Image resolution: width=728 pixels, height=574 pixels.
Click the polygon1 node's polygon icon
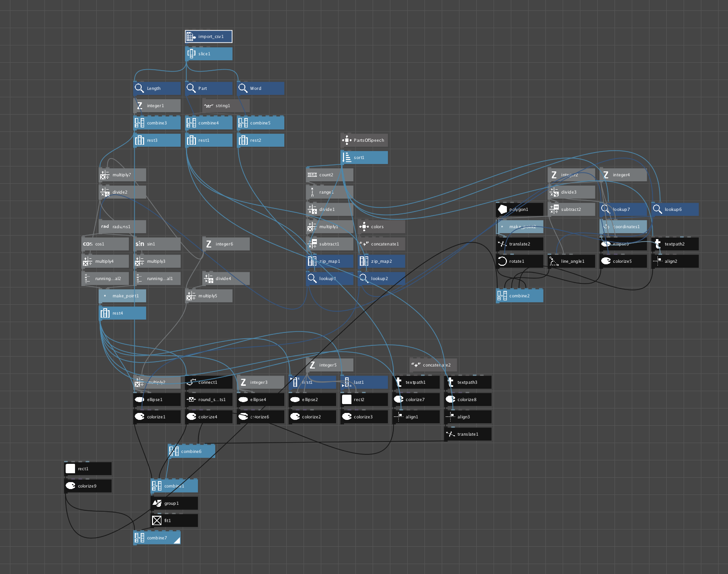[502, 209]
